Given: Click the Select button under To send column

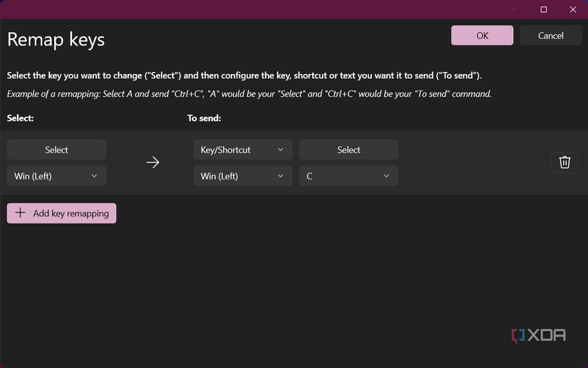Looking at the screenshot, I should coord(349,149).
